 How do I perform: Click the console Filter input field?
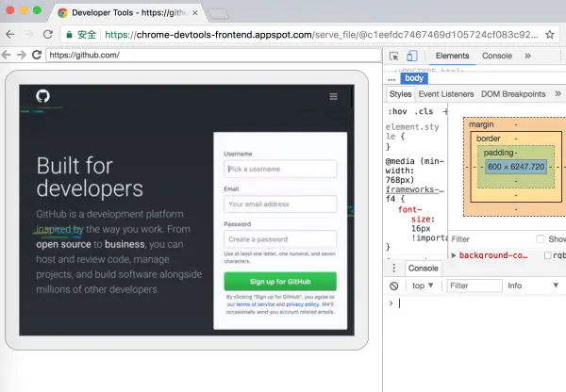tap(474, 286)
